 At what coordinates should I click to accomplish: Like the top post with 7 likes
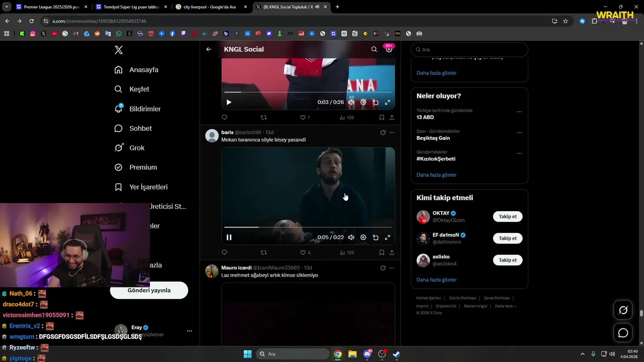305,117
